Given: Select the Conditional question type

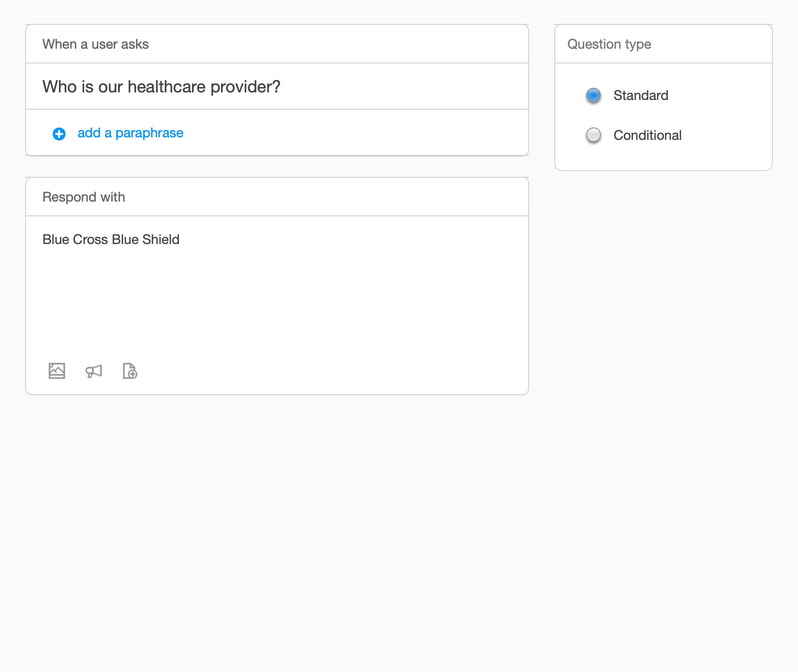Looking at the screenshot, I should (x=593, y=135).
